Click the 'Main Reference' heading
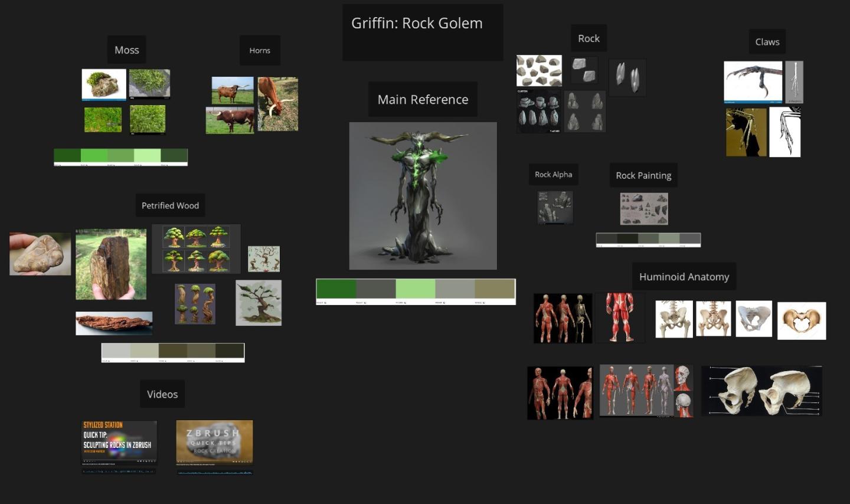 click(423, 99)
